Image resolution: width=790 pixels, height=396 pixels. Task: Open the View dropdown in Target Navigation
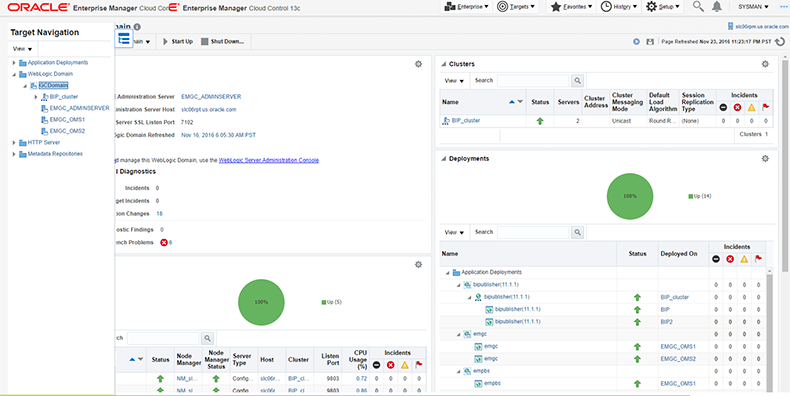pyautogui.click(x=22, y=49)
